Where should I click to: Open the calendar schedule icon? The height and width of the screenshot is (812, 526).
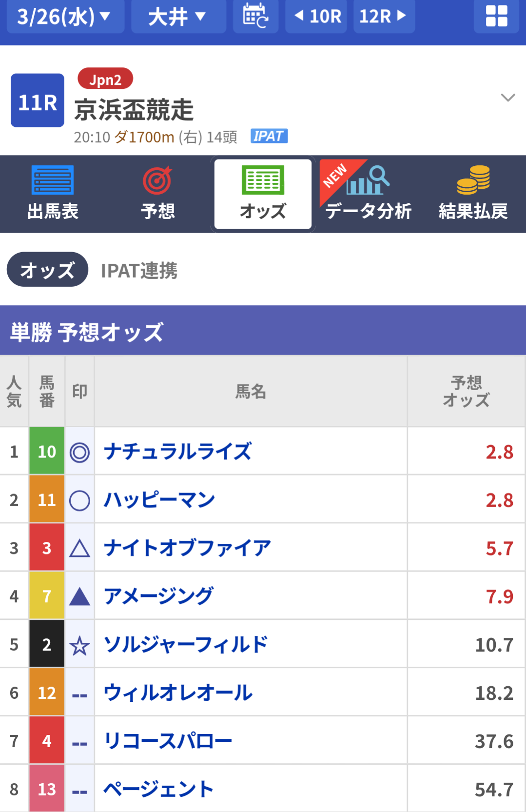(255, 16)
